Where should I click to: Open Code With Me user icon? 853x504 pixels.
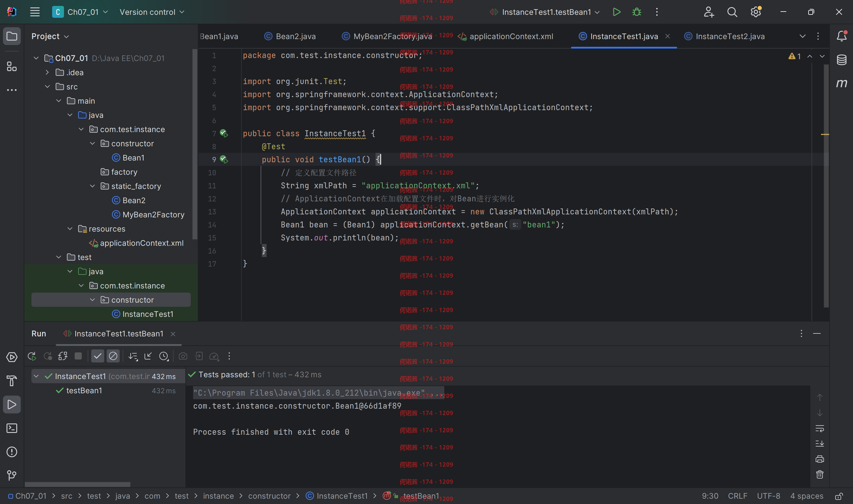(x=709, y=12)
